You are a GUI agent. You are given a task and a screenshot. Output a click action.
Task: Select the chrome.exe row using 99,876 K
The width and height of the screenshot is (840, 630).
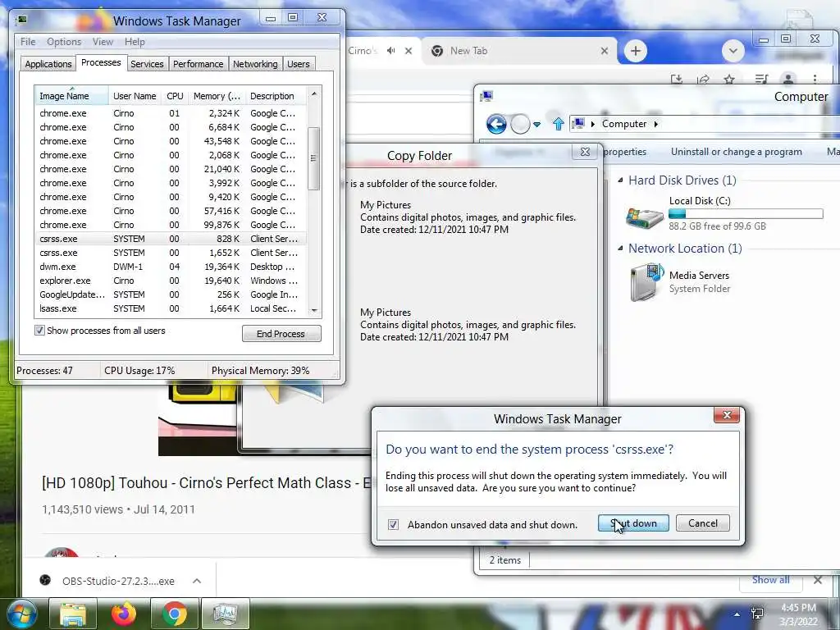pos(171,225)
